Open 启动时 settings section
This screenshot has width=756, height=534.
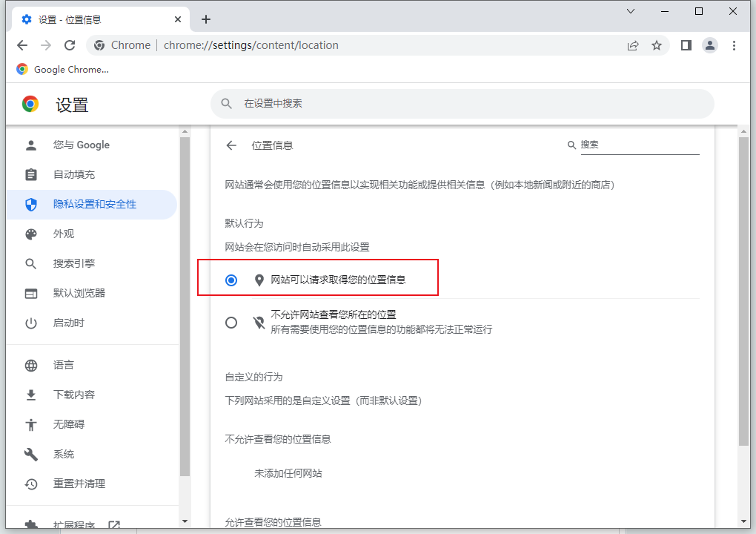[92, 323]
